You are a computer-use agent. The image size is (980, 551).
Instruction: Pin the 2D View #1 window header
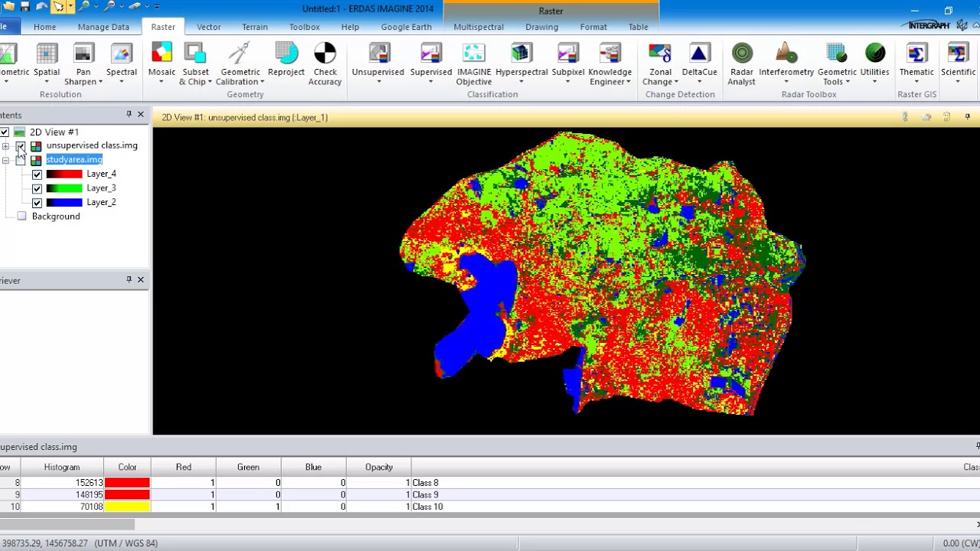(968, 117)
